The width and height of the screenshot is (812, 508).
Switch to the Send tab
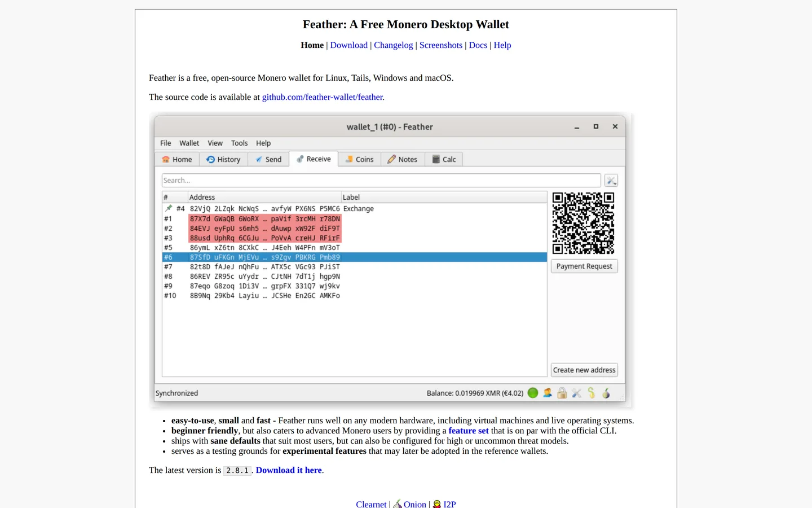268,160
